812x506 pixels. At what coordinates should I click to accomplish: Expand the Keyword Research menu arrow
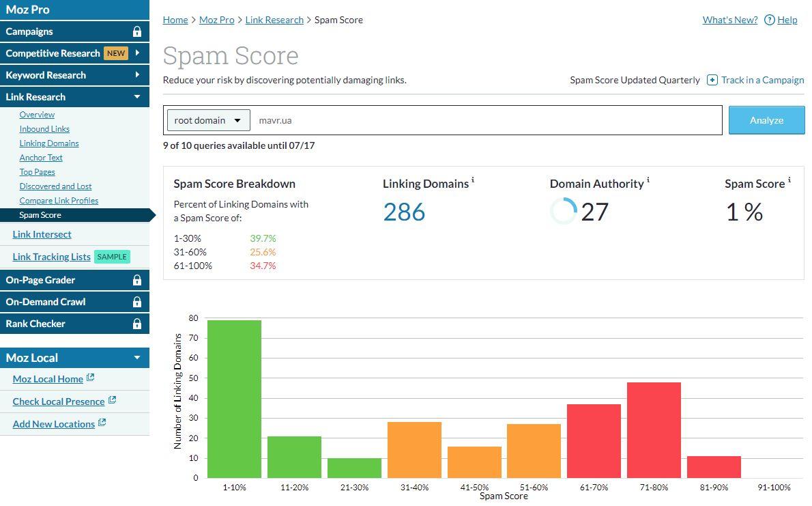coord(137,74)
